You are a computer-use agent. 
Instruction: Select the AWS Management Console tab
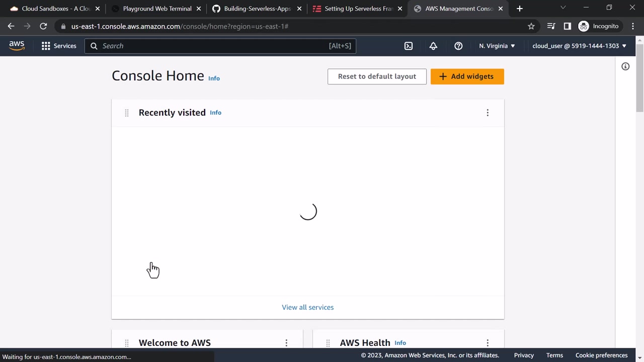458,9
